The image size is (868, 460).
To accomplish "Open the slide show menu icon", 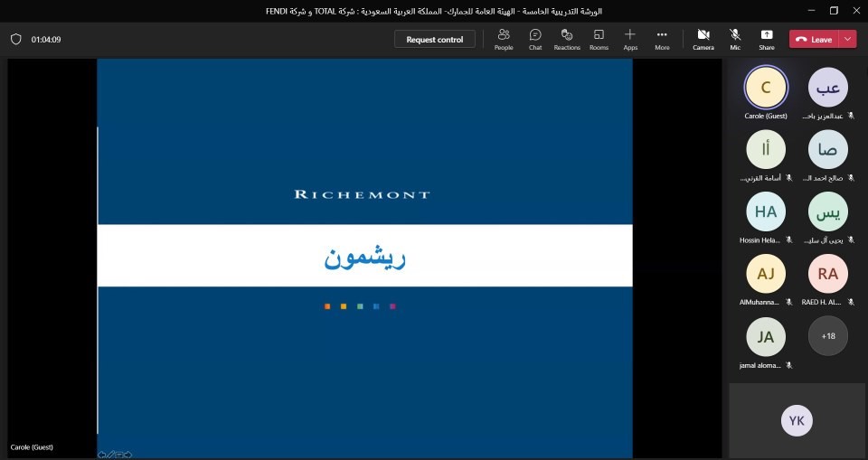I will [119, 455].
